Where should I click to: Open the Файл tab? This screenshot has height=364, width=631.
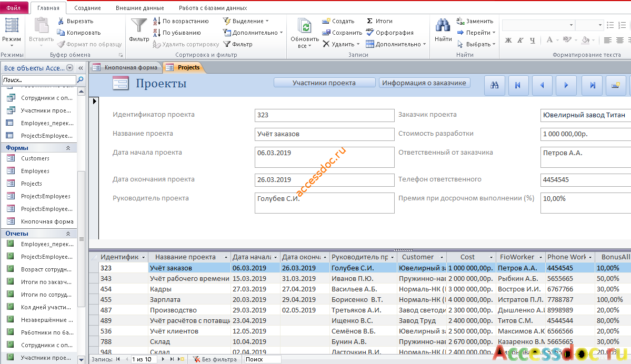pyautogui.click(x=14, y=8)
